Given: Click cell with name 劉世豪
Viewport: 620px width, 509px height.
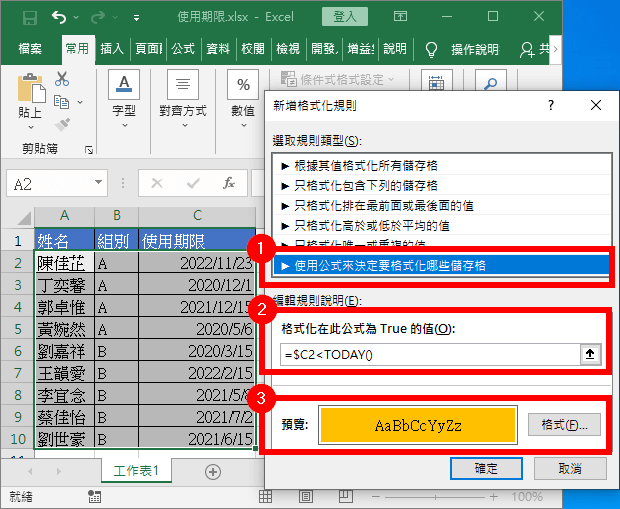Looking at the screenshot, I should tap(64, 439).
